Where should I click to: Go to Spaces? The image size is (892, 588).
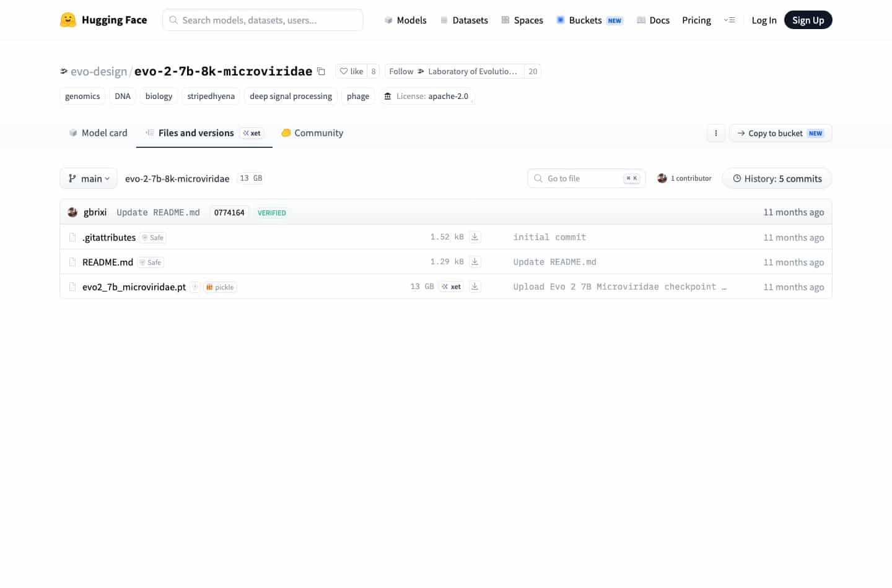click(522, 20)
